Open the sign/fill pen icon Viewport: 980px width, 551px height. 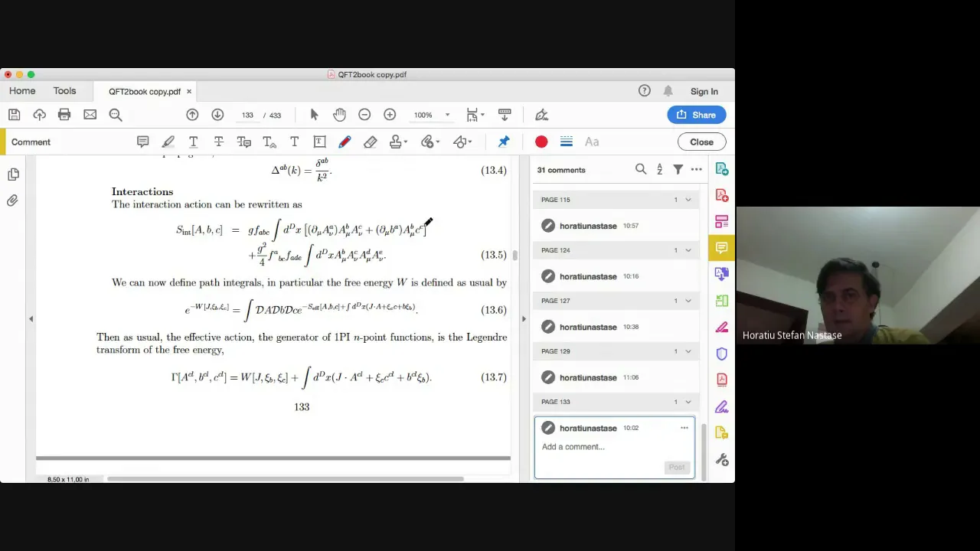541,115
